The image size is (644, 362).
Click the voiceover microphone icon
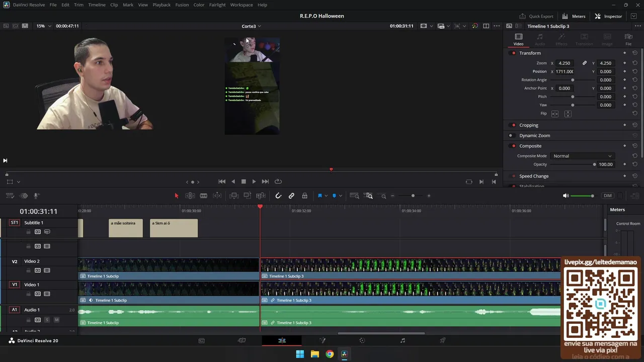pos(36,196)
